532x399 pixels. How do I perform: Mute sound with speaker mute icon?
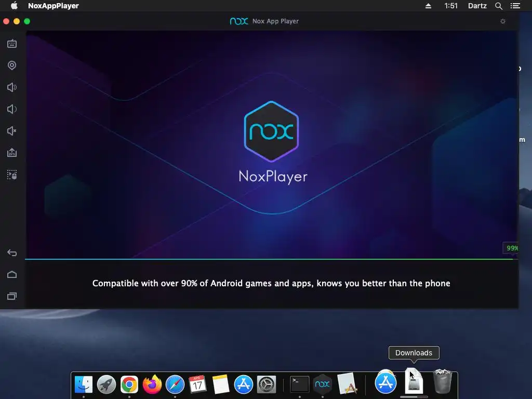tap(12, 130)
